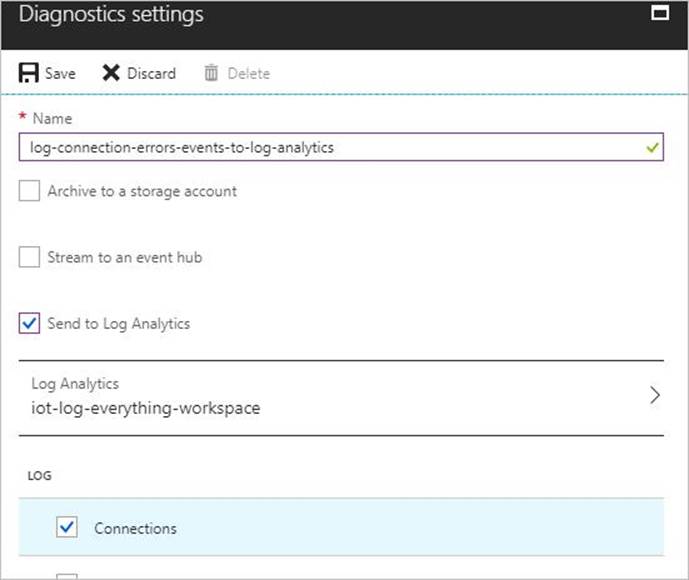Viewport: 689px width, 580px height.
Task: Click the Save floppy disk icon
Action: [29, 73]
